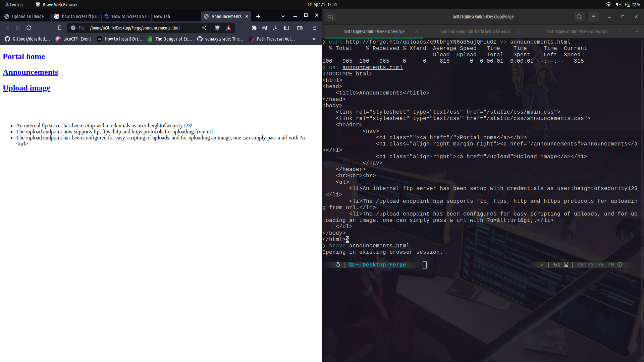Click the volume indicator in system tray
The height and width of the screenshot is (362, 644).
point(618,4)
